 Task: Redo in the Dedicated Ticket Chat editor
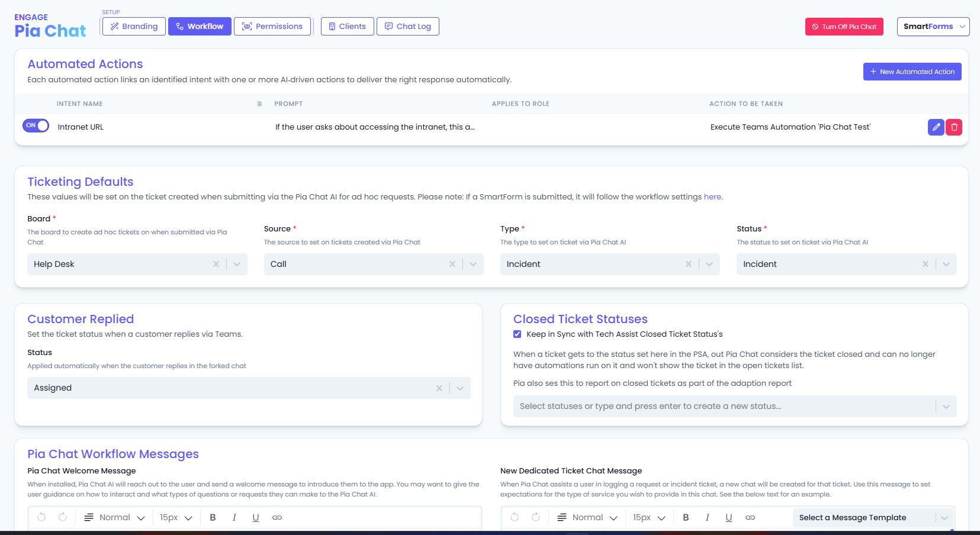[x=536, y=517]
